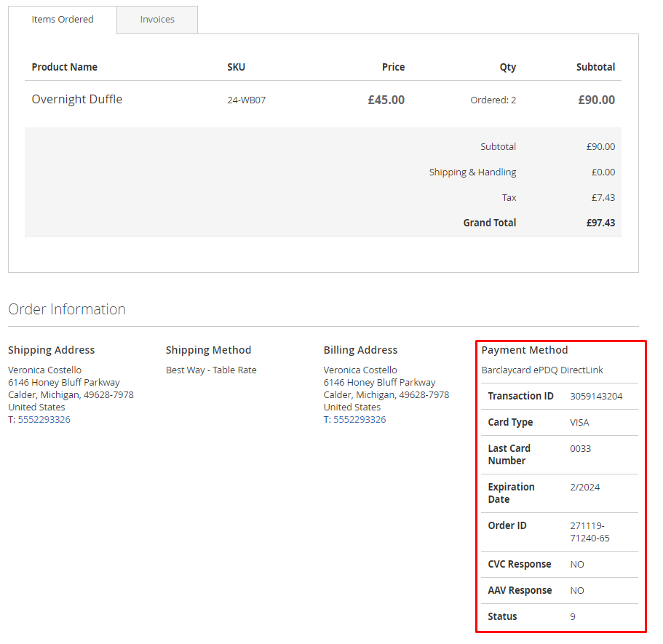
Task: Open the Items Ordered tab
Action: (x=63, y=20)
